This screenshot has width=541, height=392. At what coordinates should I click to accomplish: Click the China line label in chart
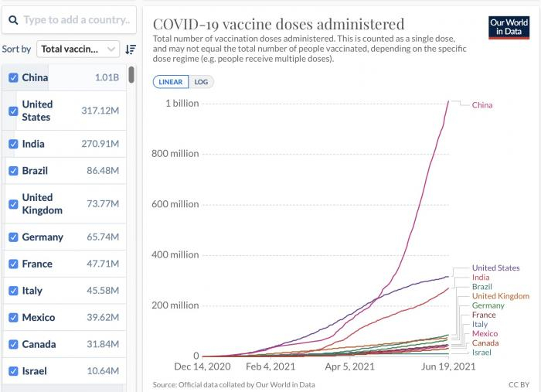coord(482,105)
